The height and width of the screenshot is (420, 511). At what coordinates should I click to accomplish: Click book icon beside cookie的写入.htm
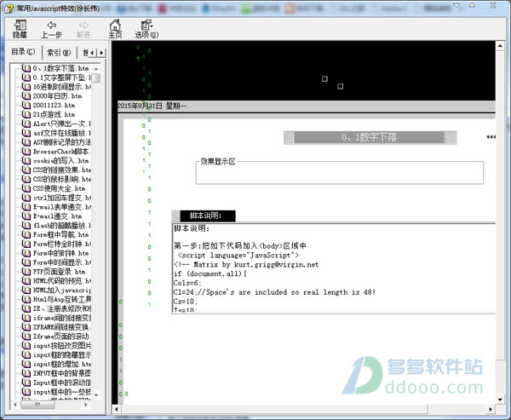pyautogui.click(x=26, y=161)
